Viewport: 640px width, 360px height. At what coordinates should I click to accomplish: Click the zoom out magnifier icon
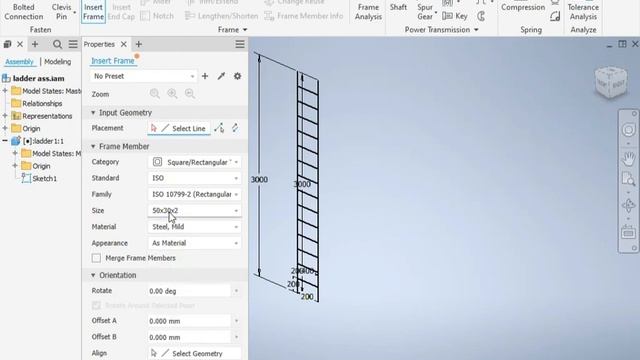coord(190,94)
